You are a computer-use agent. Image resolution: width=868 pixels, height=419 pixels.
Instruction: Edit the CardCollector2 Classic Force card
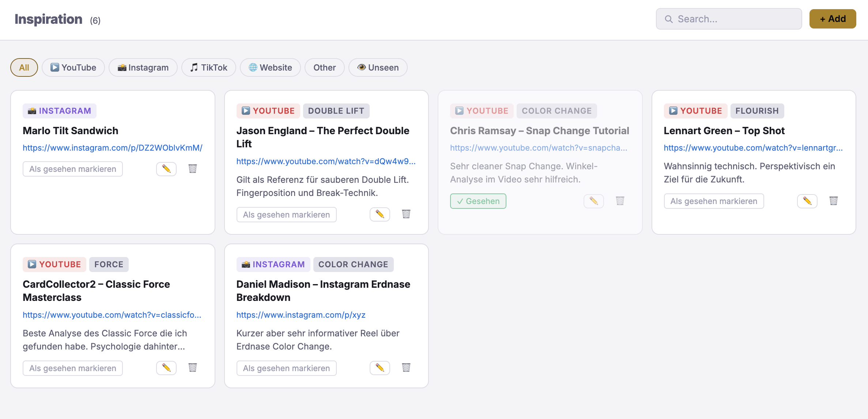click(166, 368)
